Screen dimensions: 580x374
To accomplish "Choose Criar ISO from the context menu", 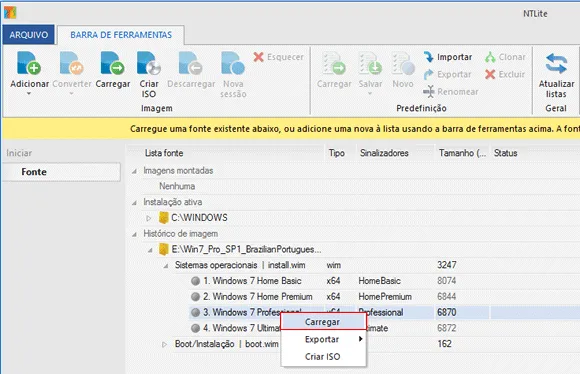I will pos(323,357).
